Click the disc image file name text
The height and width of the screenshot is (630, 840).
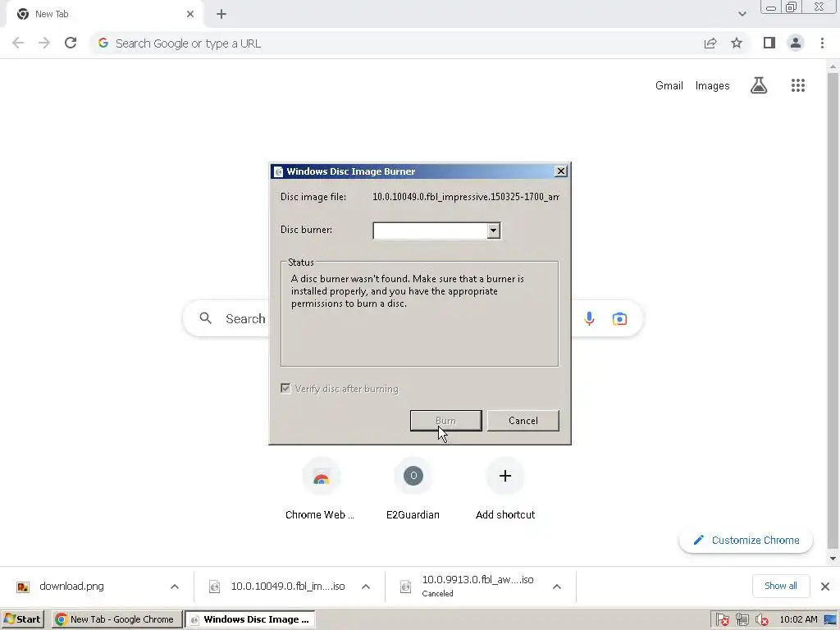tap(466, 197)
